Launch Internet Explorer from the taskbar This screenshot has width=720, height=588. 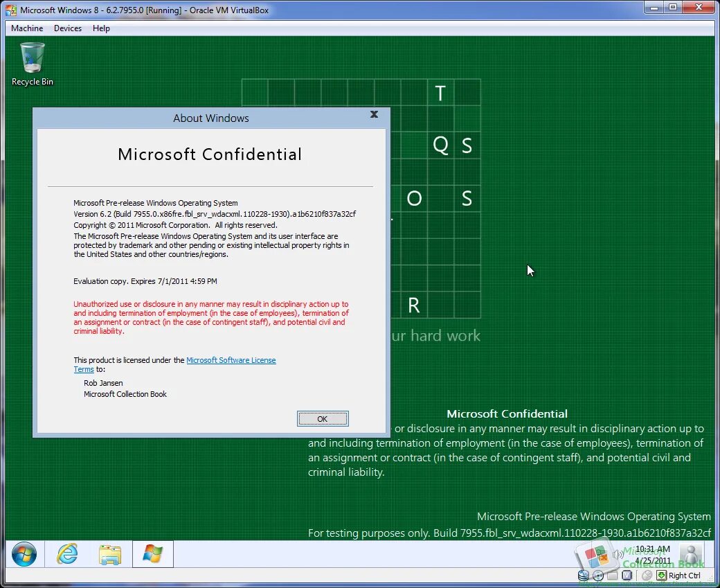pyautogui.click(x=67, y=553)
